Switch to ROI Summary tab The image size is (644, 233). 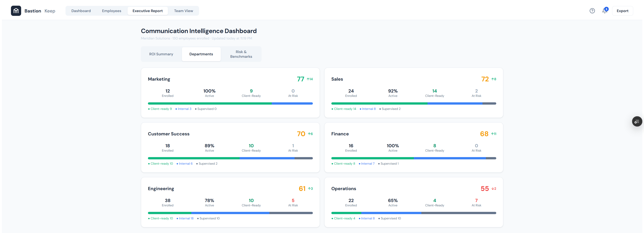pyautogui.click(x=161, y=54)
